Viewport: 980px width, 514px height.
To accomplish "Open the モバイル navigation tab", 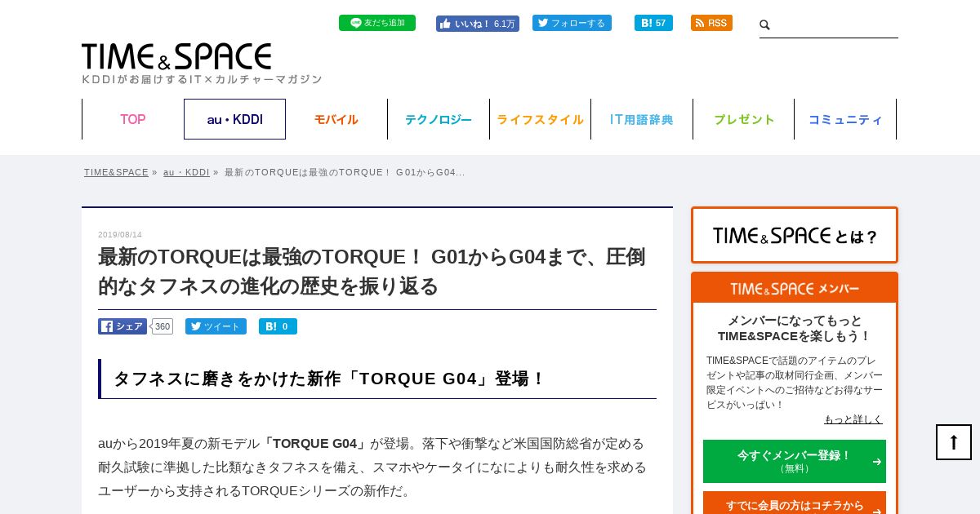I will [x=336, y=119].
